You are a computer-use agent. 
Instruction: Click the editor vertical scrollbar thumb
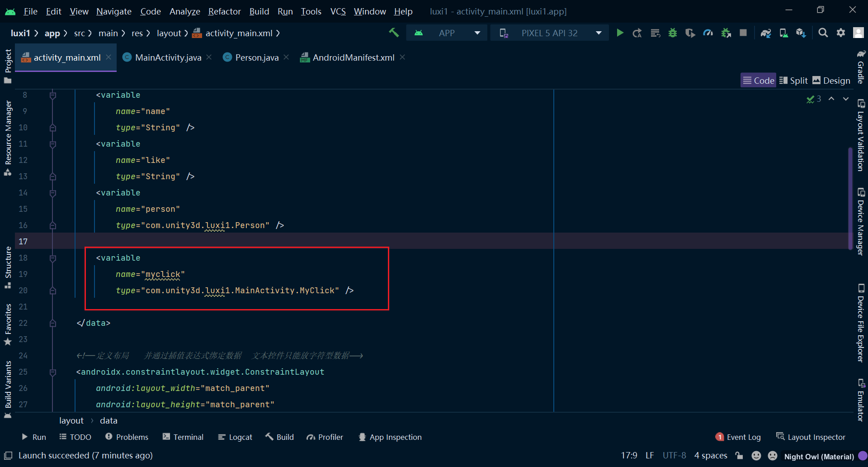click(850, 198)
